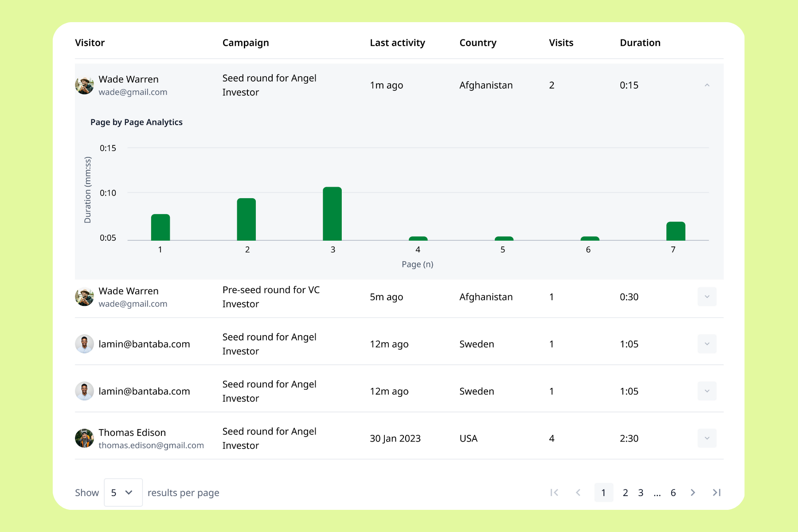
Task: Go to previous page of results
Action: coord(578,493)
